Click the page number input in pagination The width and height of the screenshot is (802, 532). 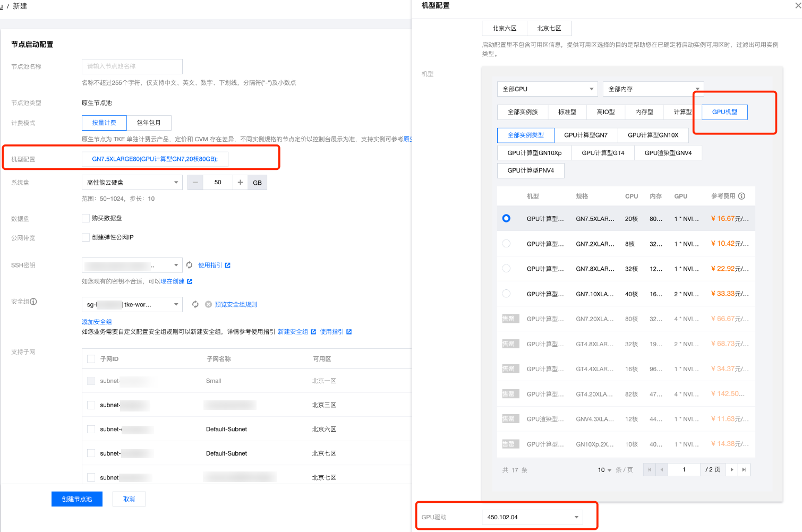click(x=684, y=470)
